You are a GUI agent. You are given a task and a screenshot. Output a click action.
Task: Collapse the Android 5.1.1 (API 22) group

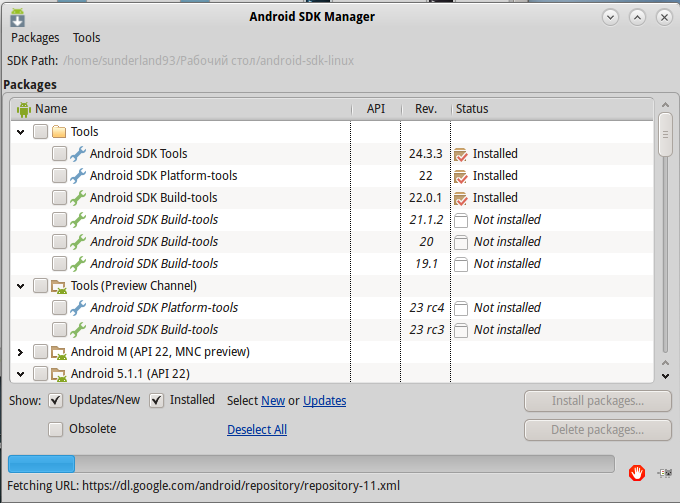pos(20,374)
